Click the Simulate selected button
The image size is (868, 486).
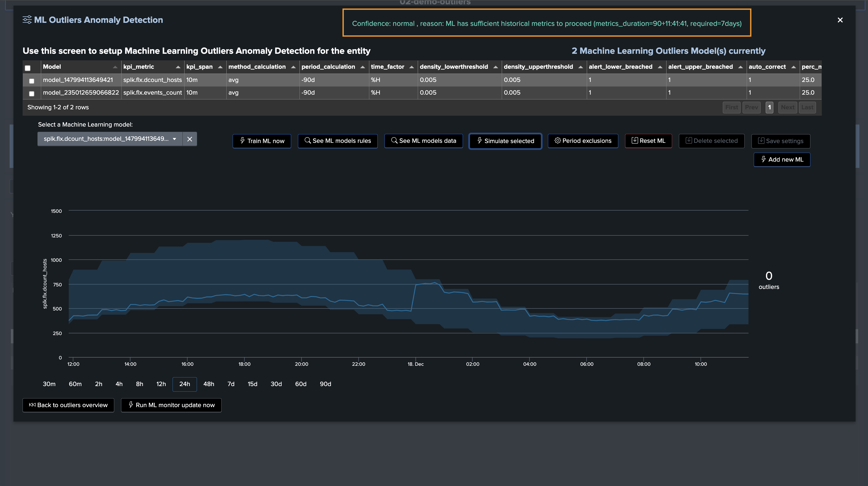(x=505, y=141)
